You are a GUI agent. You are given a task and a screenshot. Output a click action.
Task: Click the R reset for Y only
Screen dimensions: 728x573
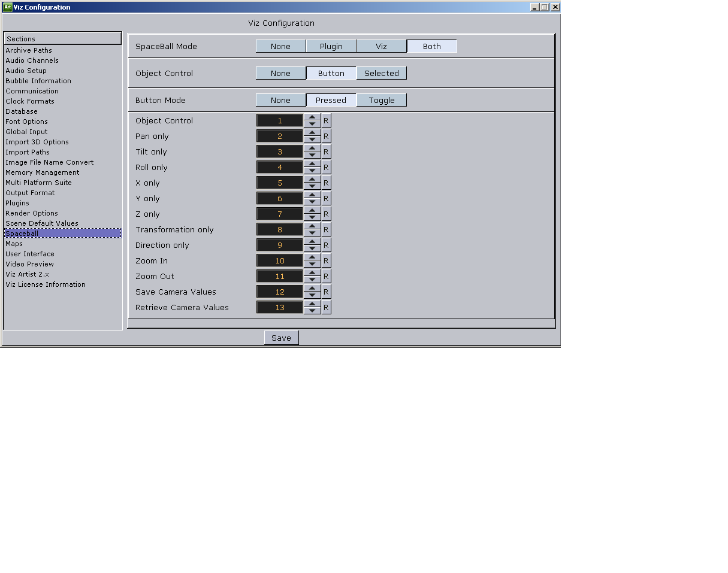pyautogui.click(x=326, y=199)
